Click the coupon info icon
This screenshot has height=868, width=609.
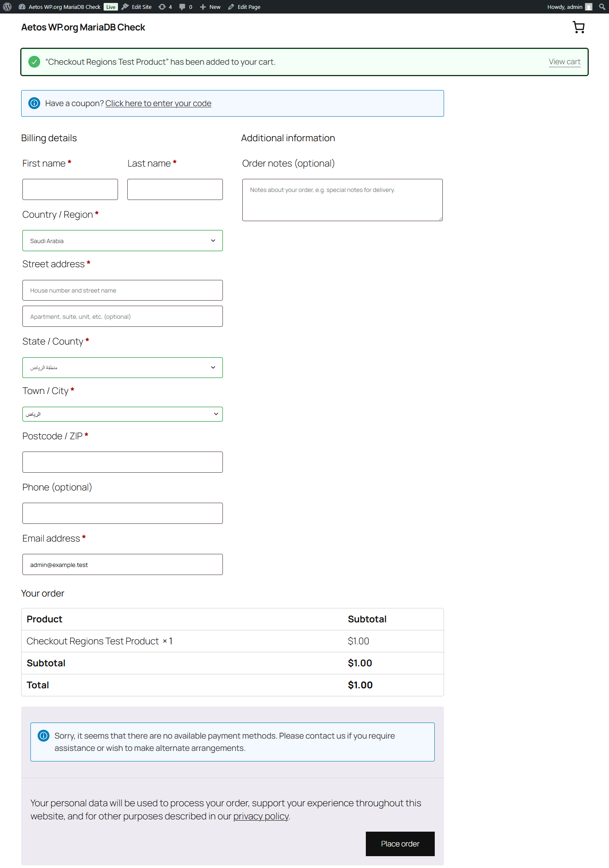pos(34,103)
